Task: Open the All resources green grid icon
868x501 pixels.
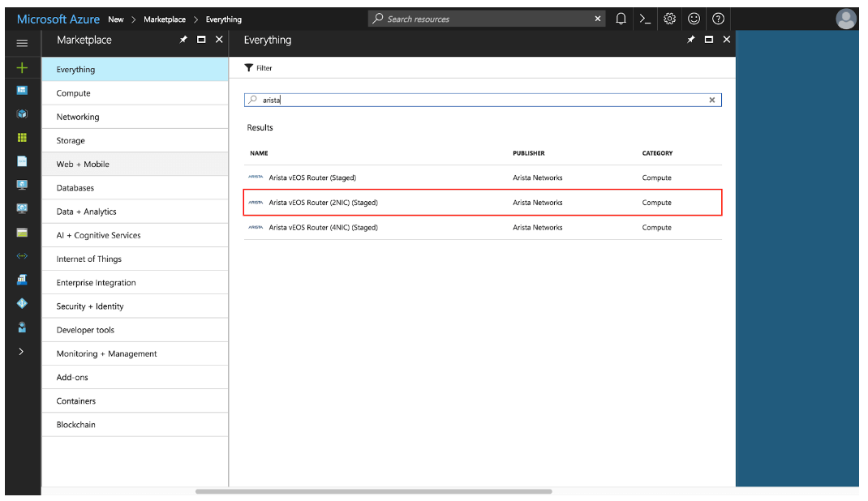Action: click(x=22, y=138)
